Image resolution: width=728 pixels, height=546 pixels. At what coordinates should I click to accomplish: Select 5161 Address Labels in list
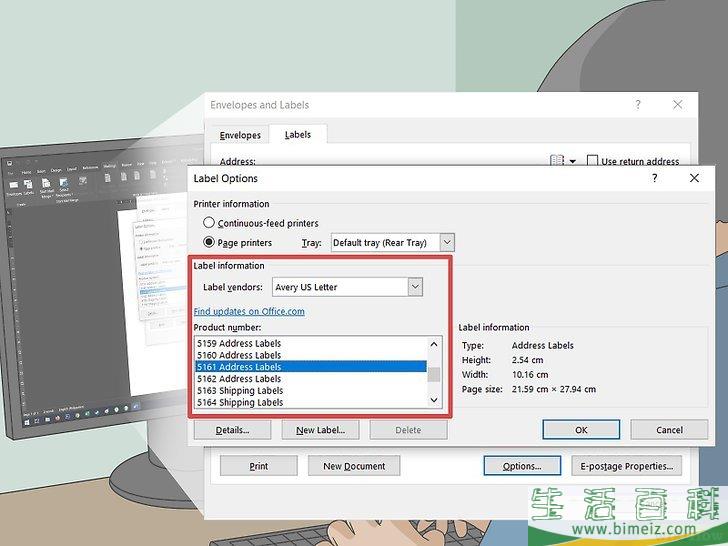point(311,367)
